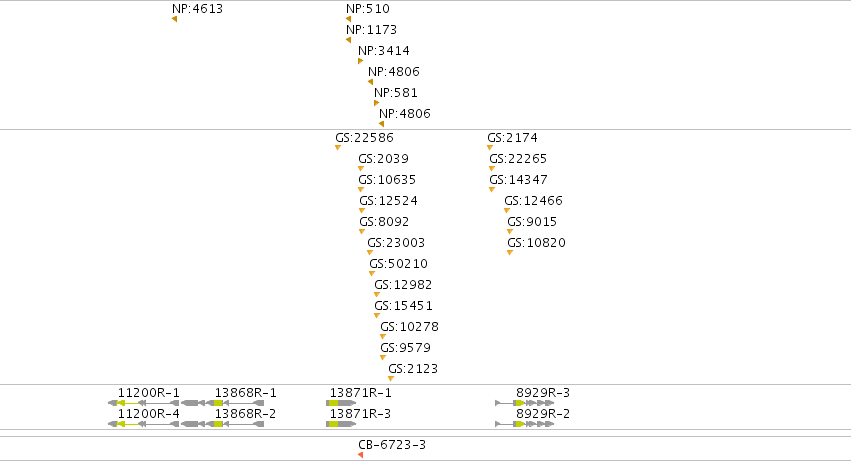Click the triangle marker under NP:510

click(348, 19)
